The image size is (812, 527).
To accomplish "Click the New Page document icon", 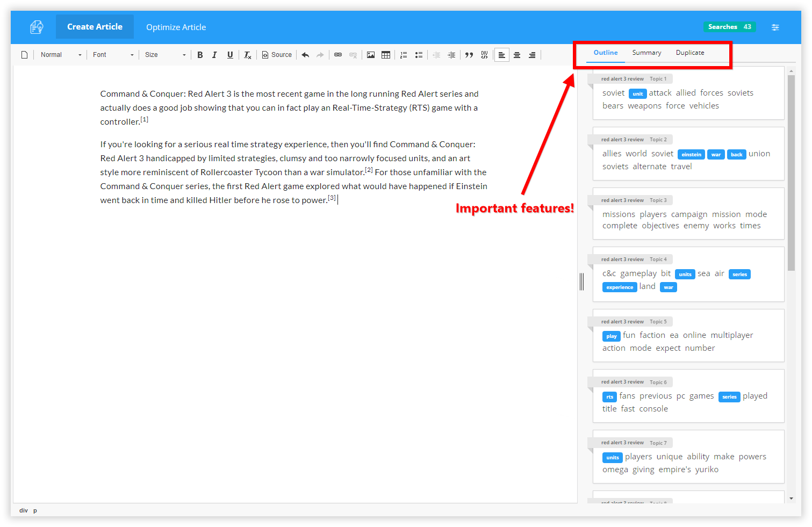I will coord(24,55).
